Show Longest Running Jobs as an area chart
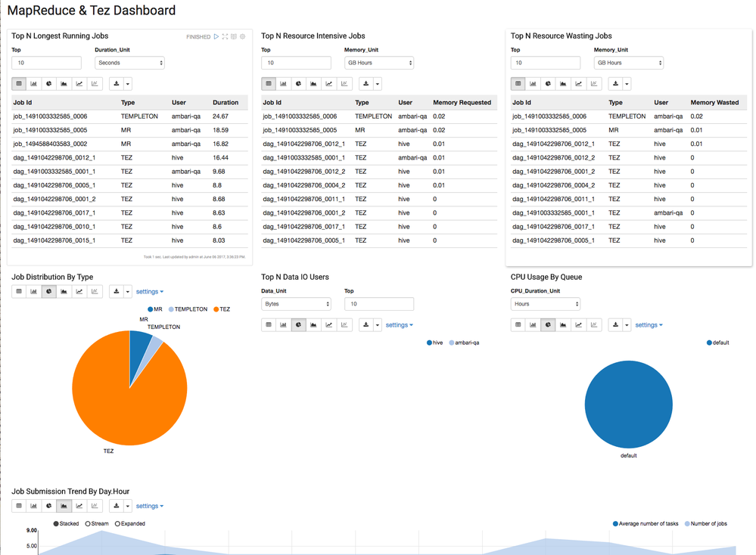 pos(64,84)
